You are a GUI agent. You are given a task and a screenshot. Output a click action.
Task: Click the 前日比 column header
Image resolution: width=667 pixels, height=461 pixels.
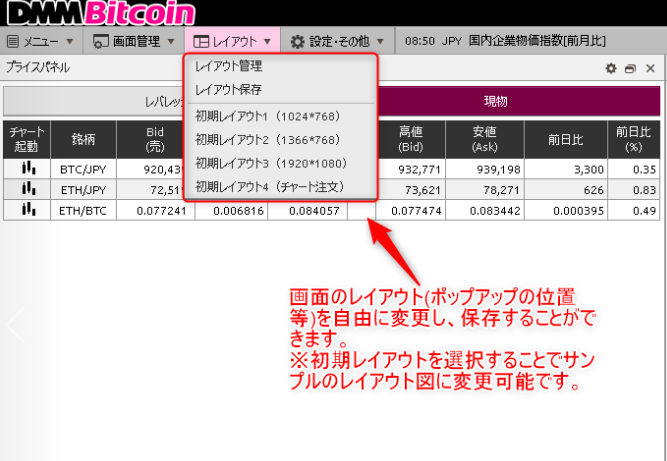point(566,139)
